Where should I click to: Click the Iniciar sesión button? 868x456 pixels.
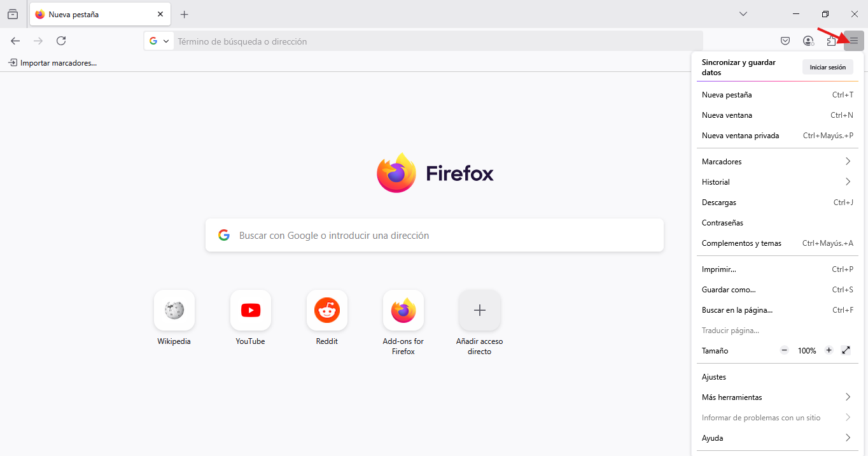point(827,67)
